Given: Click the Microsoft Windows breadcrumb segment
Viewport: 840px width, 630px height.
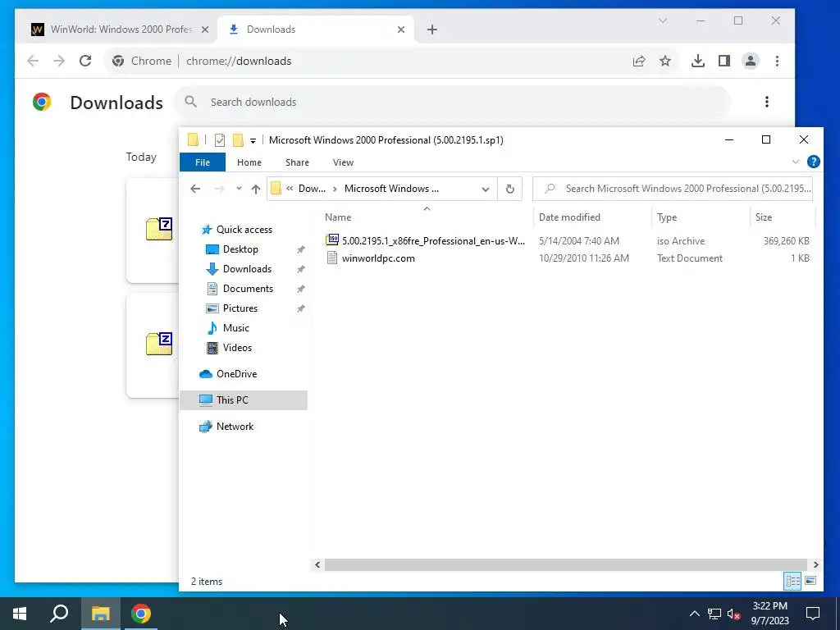Looking at the screenshot, I should [391, 189].
